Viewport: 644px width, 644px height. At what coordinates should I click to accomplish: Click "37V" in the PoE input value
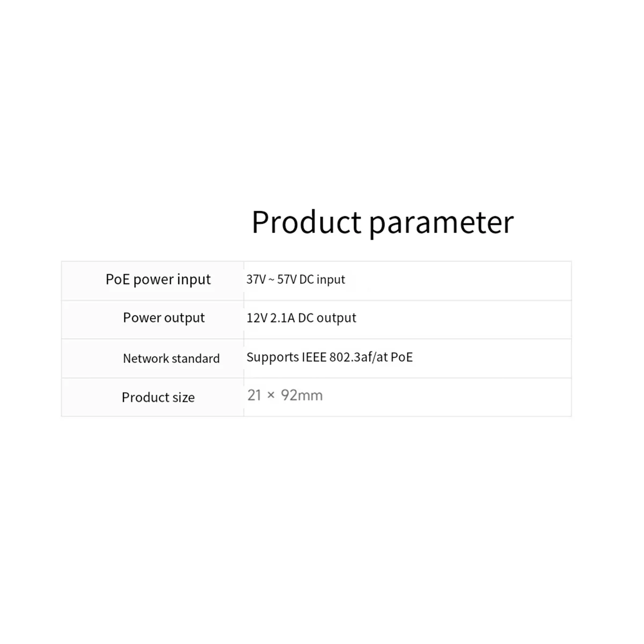[255, 280]
